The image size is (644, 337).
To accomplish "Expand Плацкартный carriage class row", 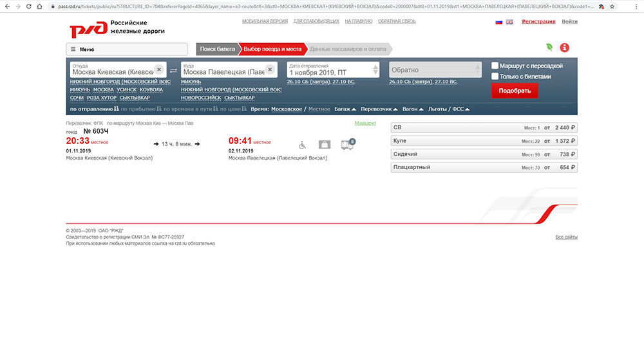I will [x=484, y=167].
